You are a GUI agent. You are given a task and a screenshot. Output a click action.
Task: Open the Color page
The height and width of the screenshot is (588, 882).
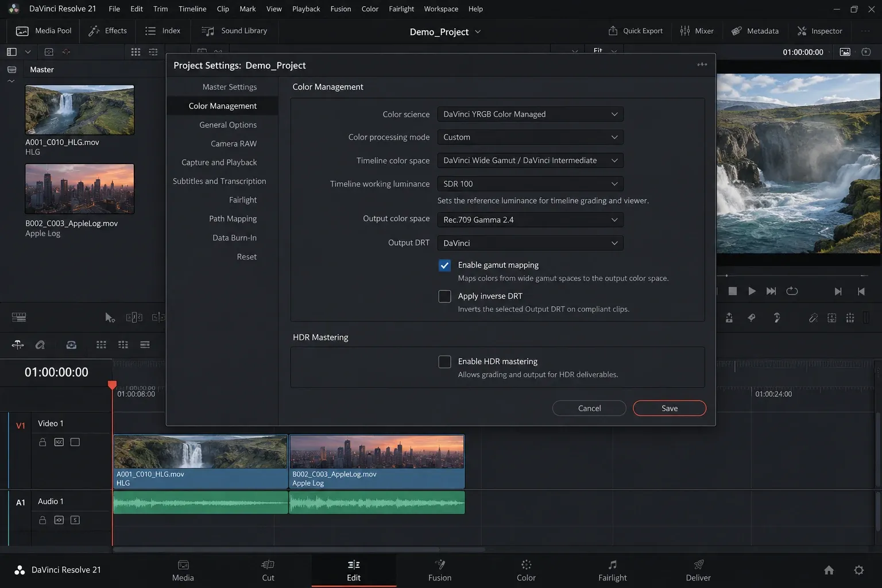pos(526,571)
